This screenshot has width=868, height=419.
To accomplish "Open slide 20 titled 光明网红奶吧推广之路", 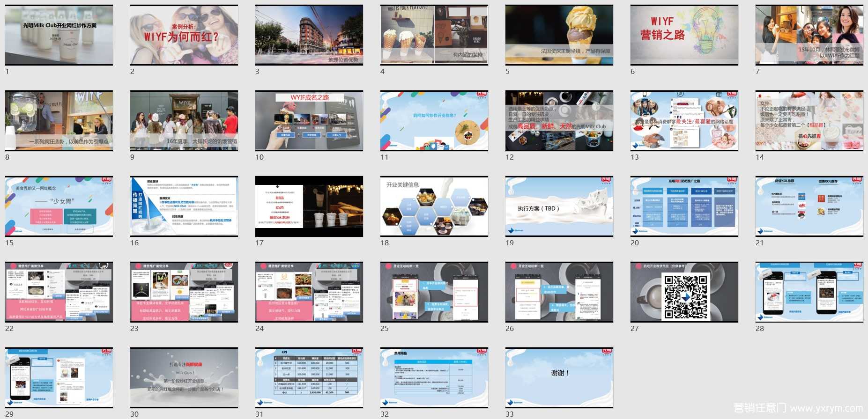I will [x=684, y=206].
